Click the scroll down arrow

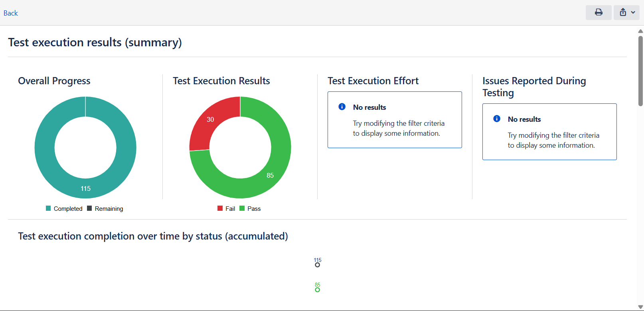click(640, 307)
